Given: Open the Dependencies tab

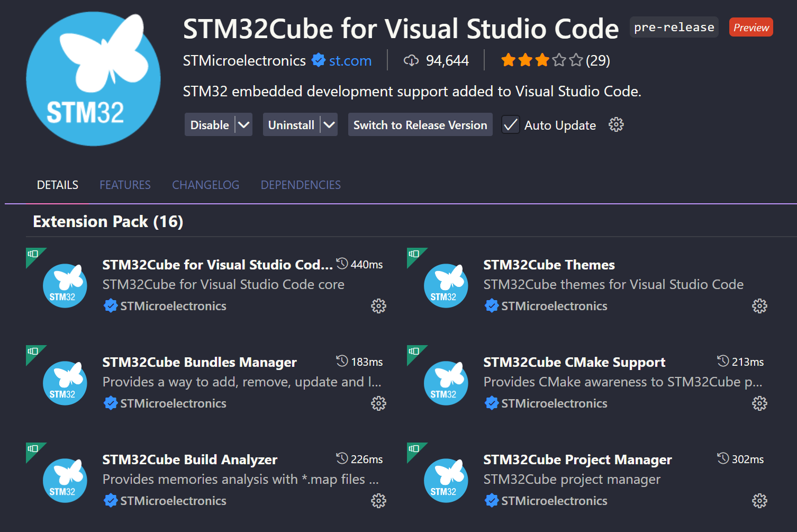Looking at the screenshot, I should [301, 185].
